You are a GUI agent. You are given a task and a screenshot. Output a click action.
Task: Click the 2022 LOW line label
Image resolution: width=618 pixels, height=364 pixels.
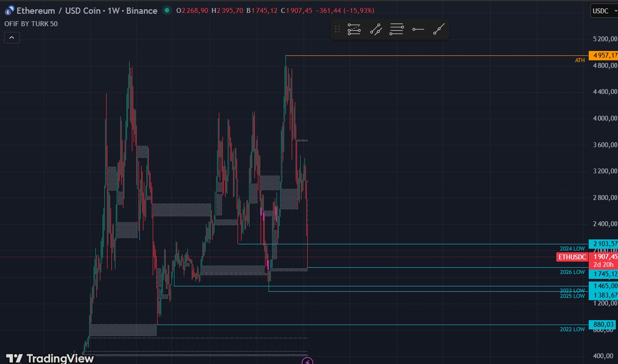(572, 329)
